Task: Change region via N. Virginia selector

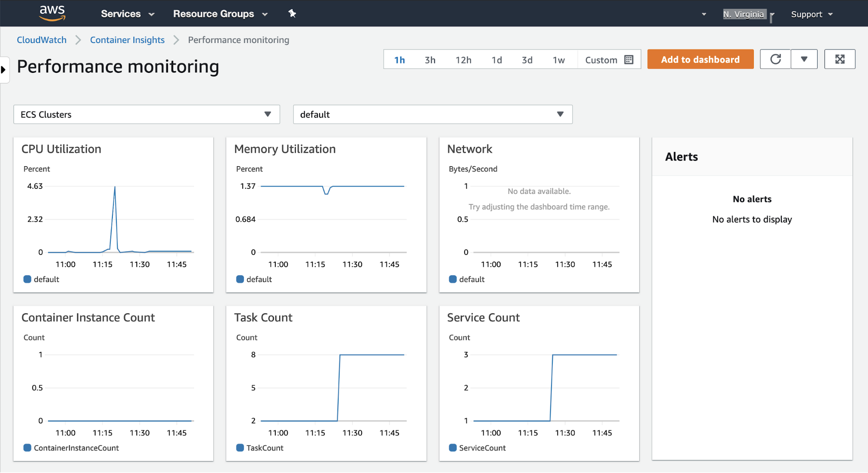Action: (x=743, y=14)
